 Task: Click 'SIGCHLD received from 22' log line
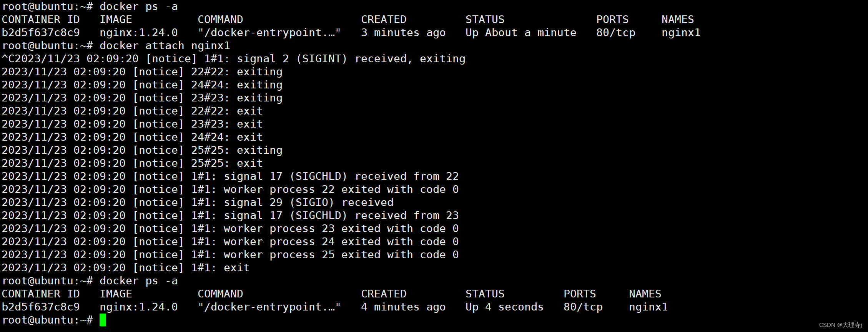point(230,176)
